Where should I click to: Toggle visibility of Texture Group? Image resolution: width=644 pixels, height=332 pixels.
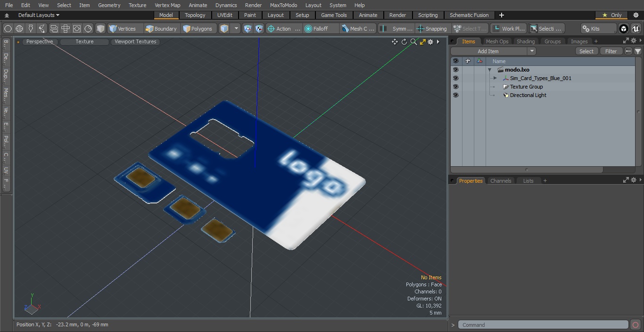pos(455,87)
